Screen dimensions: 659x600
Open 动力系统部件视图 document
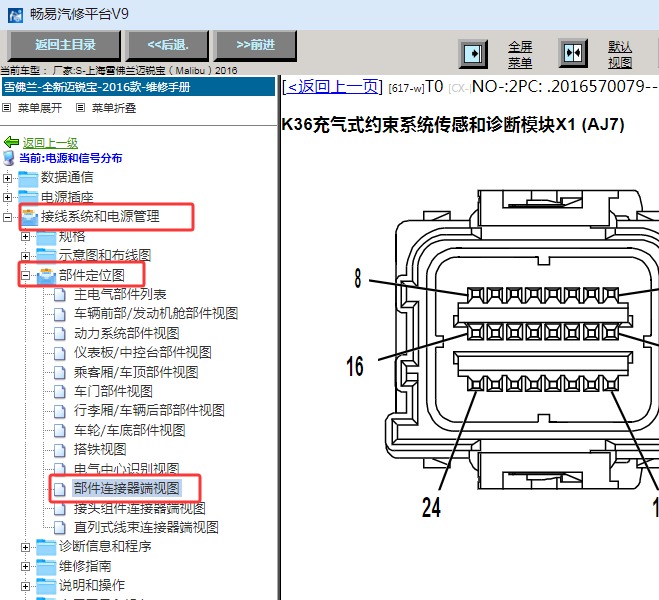point(127,333)
